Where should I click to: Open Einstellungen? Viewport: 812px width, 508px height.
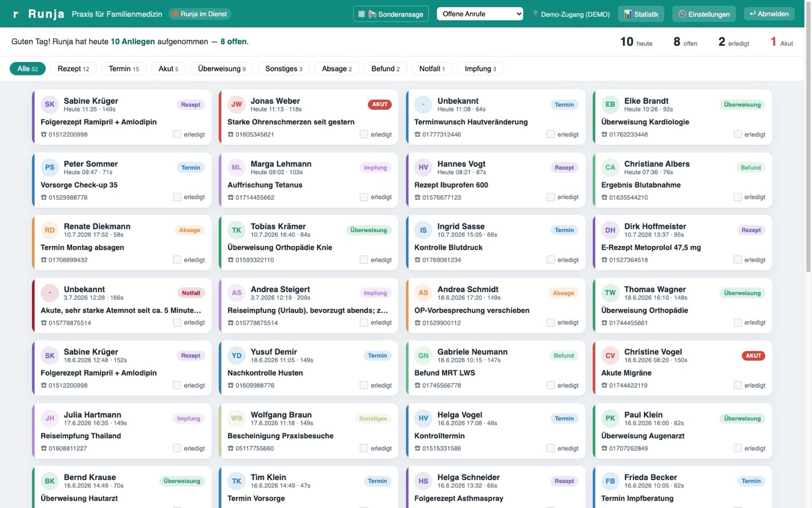click(704, 14)
